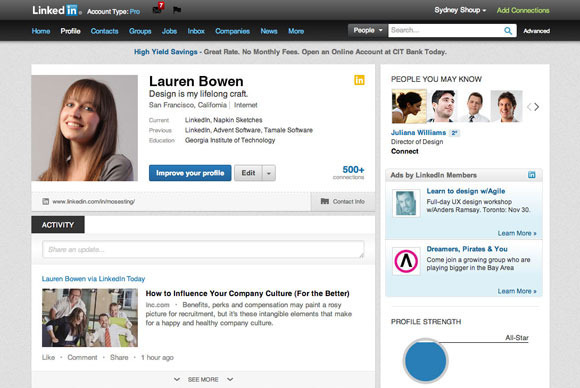Open the notifications flag icon

tap(177, 10)
